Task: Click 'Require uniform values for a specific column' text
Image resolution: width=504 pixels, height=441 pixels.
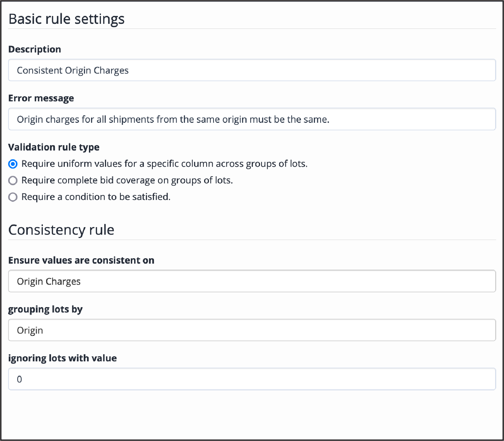Action: click(164, 164)
